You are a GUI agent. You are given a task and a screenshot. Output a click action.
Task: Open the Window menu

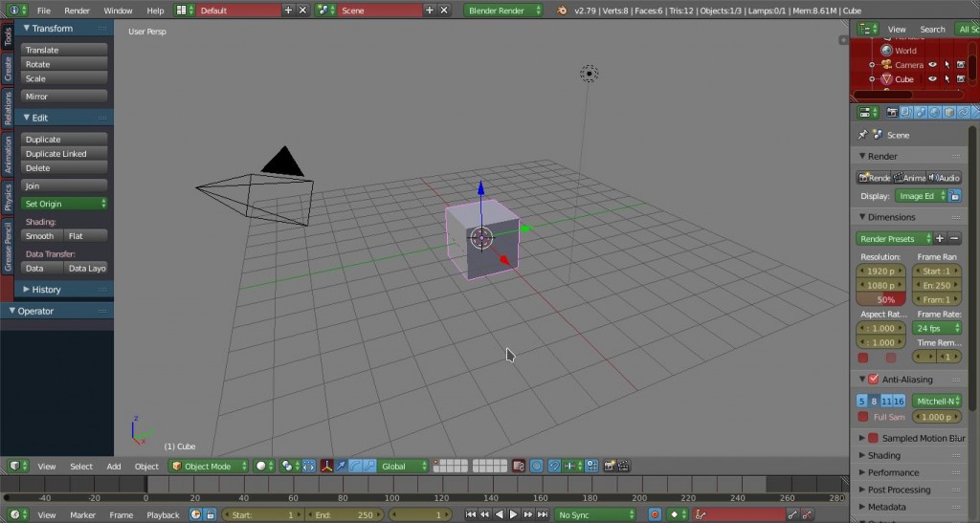[x=118, y=11]
